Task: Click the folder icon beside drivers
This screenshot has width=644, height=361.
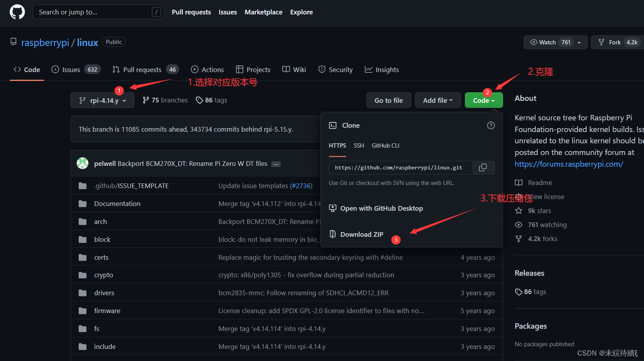Action: (x=83, y=293)
